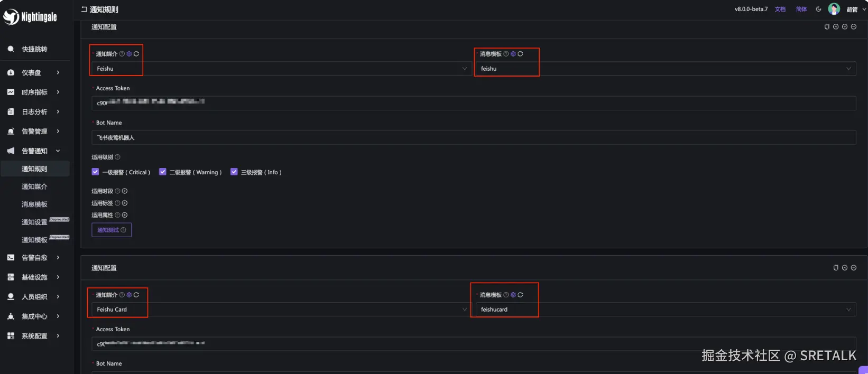Screen dimensions: 868x374
Task: Expand the 仪表盘 sidebar menu
Action: click(34, 73)
